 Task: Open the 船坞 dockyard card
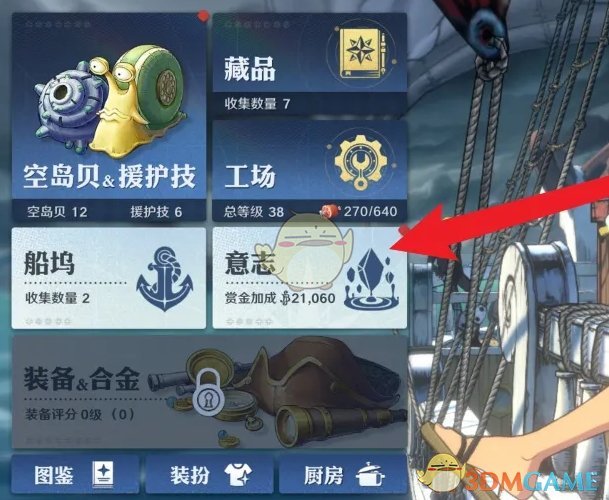point(109,278)
